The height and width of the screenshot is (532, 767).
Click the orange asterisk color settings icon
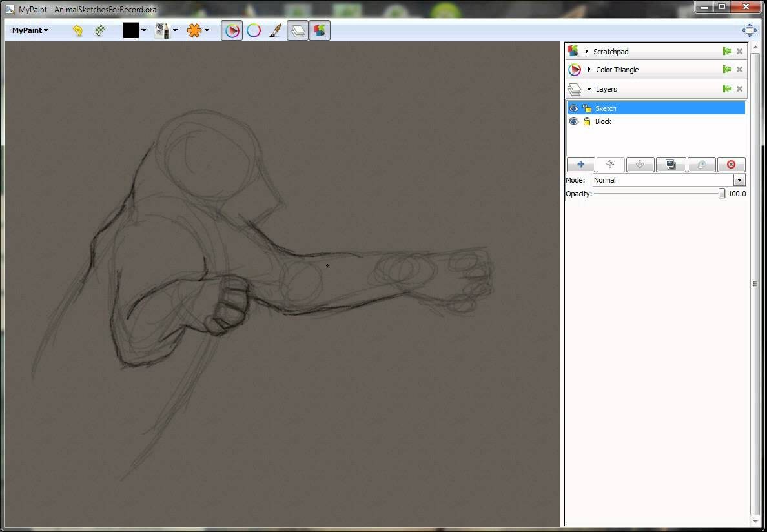tap(194, 30)
